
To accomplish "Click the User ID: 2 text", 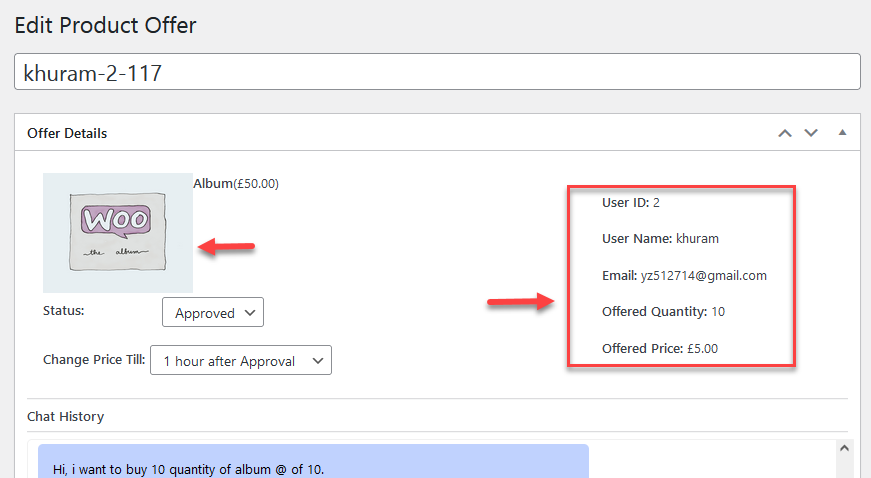I will coord(630,203).
